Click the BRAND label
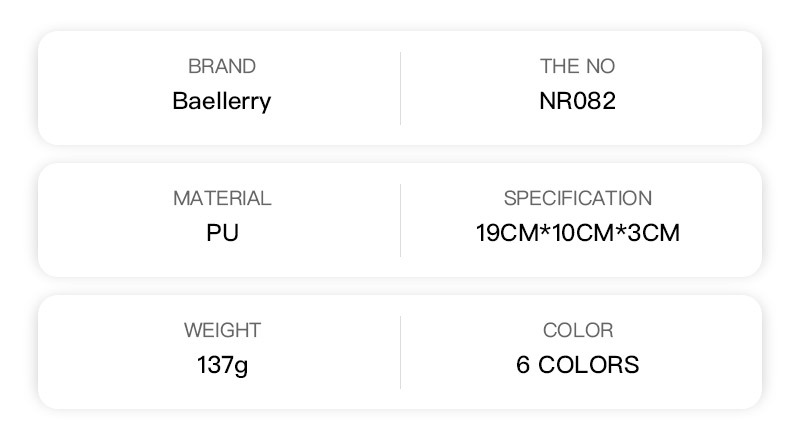Screen dimensions: 800x440 pos(222,66)
